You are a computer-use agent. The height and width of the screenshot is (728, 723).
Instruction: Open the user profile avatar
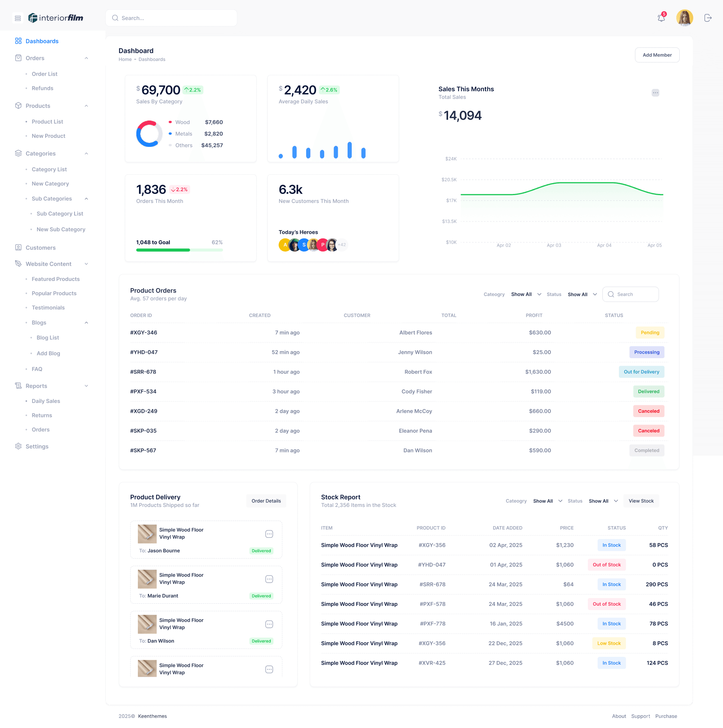point(685,18)
